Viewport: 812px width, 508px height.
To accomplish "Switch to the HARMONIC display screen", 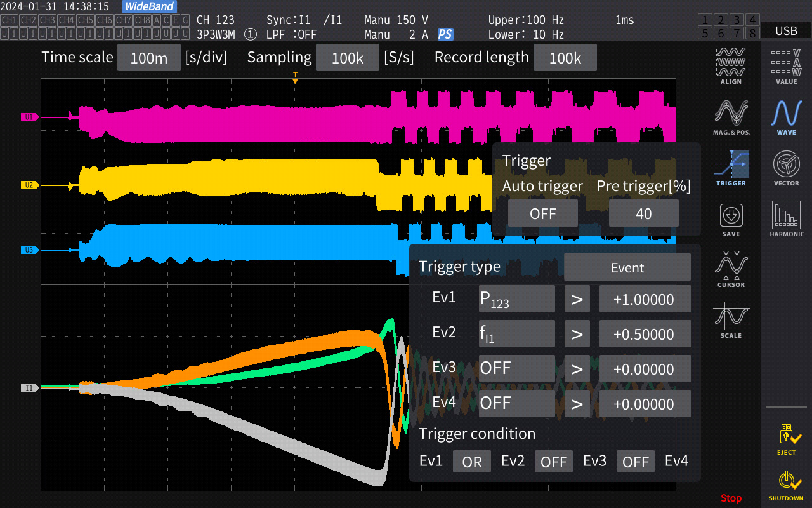I will [787, 218].
